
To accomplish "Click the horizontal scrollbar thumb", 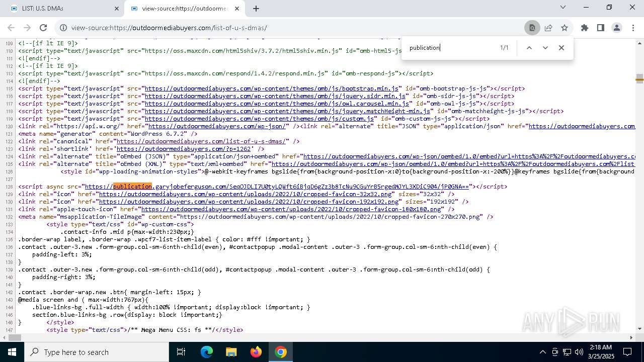I will click(x=15, y=337).
